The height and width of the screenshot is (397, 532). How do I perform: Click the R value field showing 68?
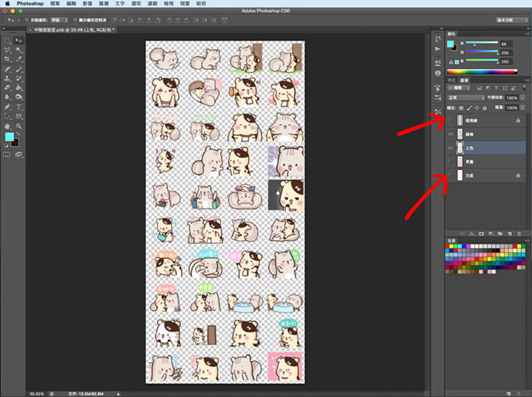click(506, 44)
